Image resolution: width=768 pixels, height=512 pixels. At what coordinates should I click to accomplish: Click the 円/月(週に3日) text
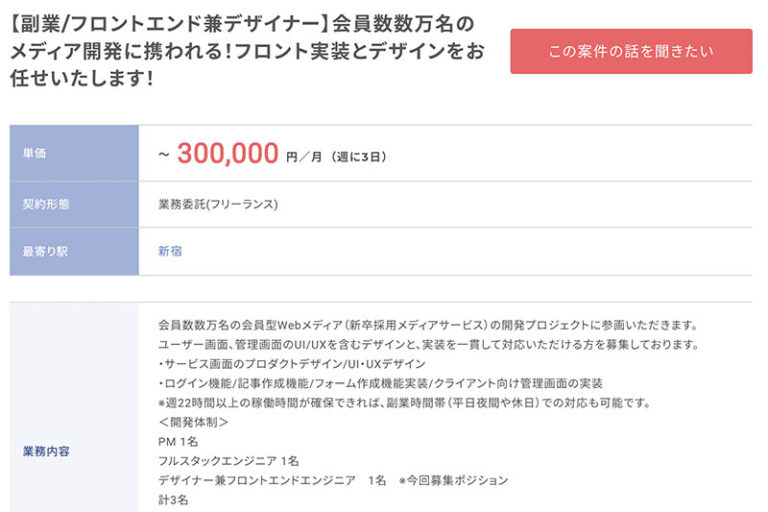click(335, 156)
